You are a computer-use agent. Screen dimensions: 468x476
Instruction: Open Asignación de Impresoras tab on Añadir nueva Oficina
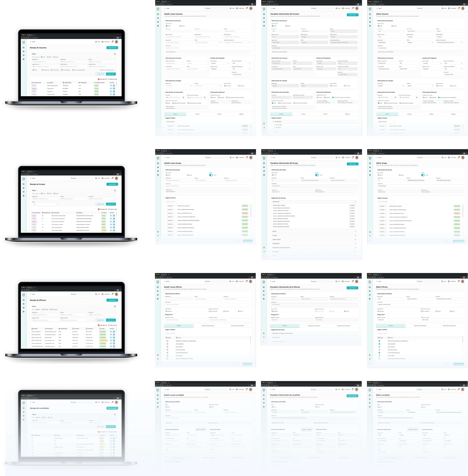(208, 326)
